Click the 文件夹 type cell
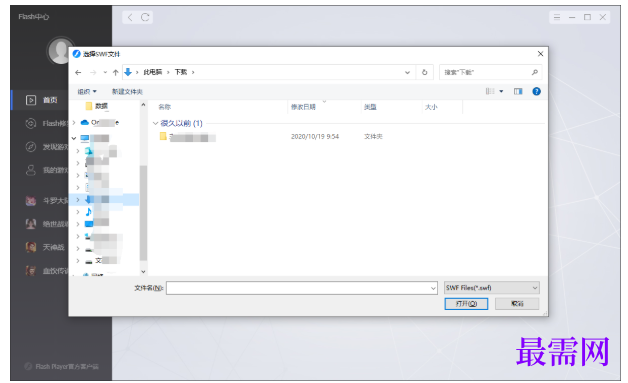Viewport: 628px width, 383px height. pyautogui.click(x=373, y=137)
